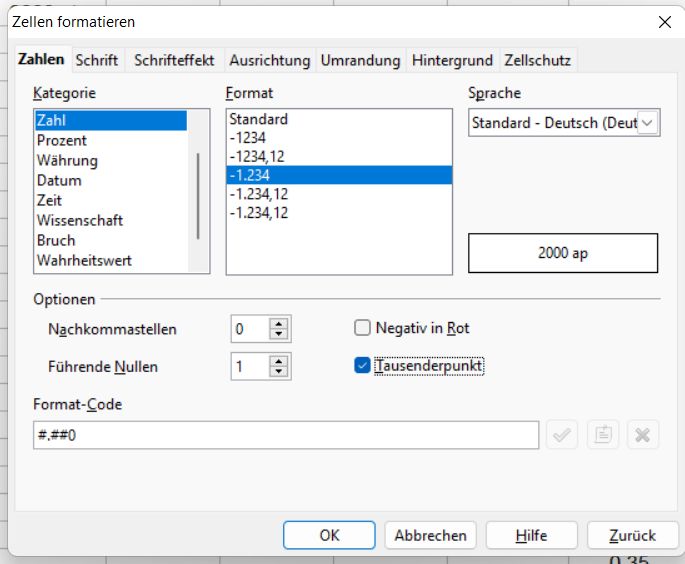Decrease Nachkommastellen with the down arrow
Screen dimensions: 685x564
coord(279,334)
